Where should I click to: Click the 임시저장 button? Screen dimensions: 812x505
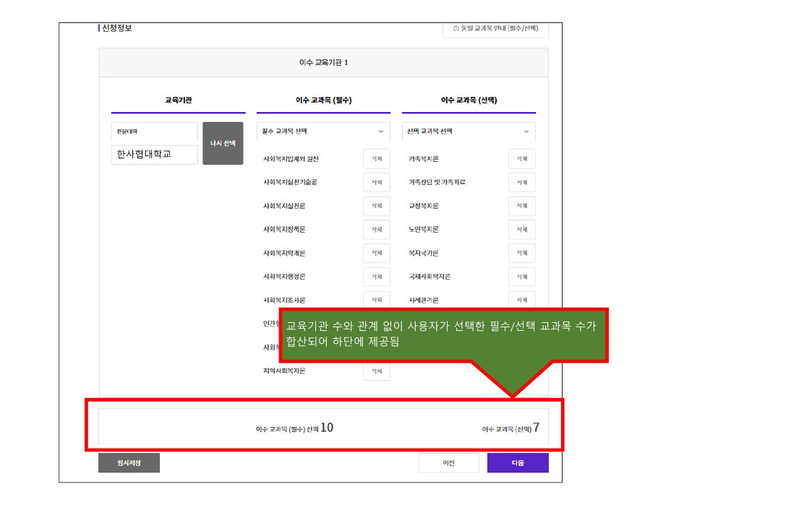pyautogui.click(x=129, y=463)
